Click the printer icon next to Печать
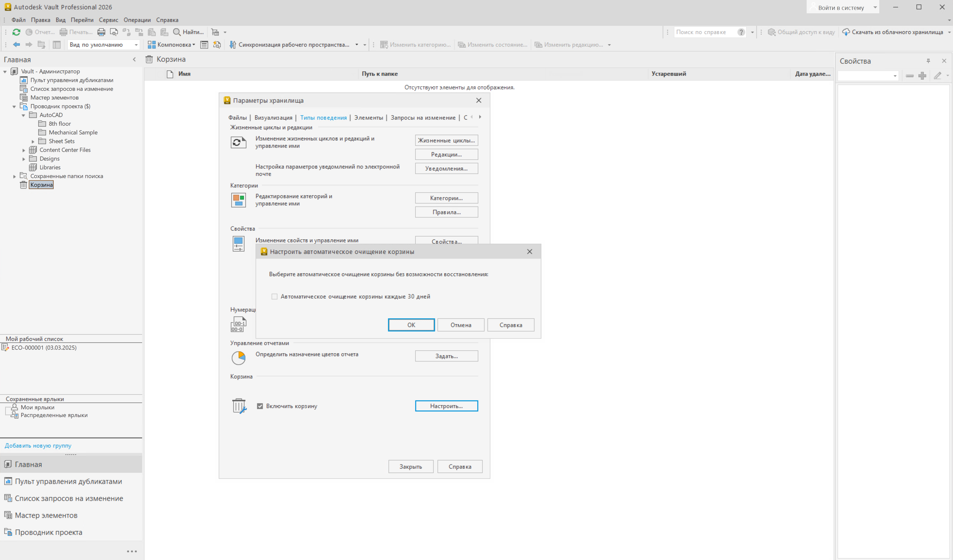The image size is (953, 560). (x=101, y=32)
